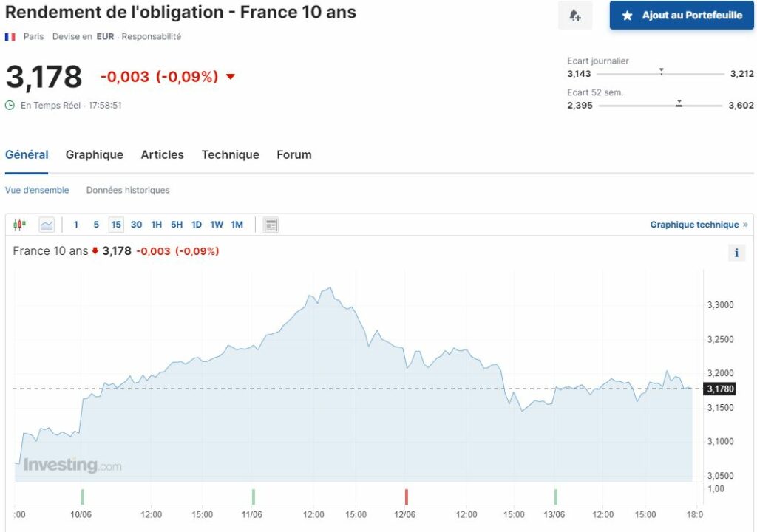Set chart interval to 1D
757x532 pixels.
coord(197,225)
